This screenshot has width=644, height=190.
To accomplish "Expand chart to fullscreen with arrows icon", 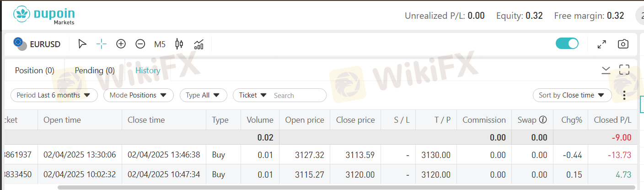I will pyautogui.click(x=602, y=44).
